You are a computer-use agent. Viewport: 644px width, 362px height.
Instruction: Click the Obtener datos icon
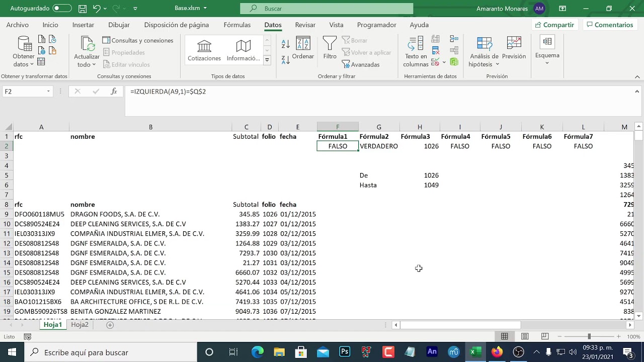pyautogui.click(x=24, y=44)
